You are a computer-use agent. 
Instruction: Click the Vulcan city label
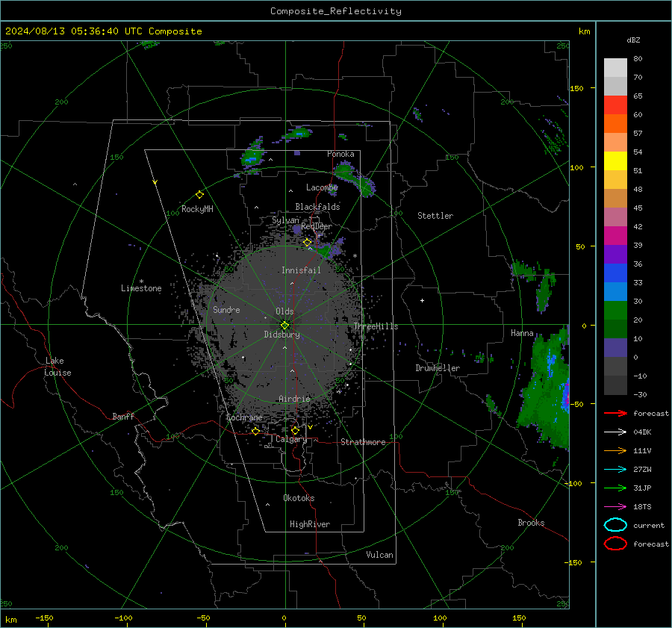pyautogui.click(x=379, y=555)
